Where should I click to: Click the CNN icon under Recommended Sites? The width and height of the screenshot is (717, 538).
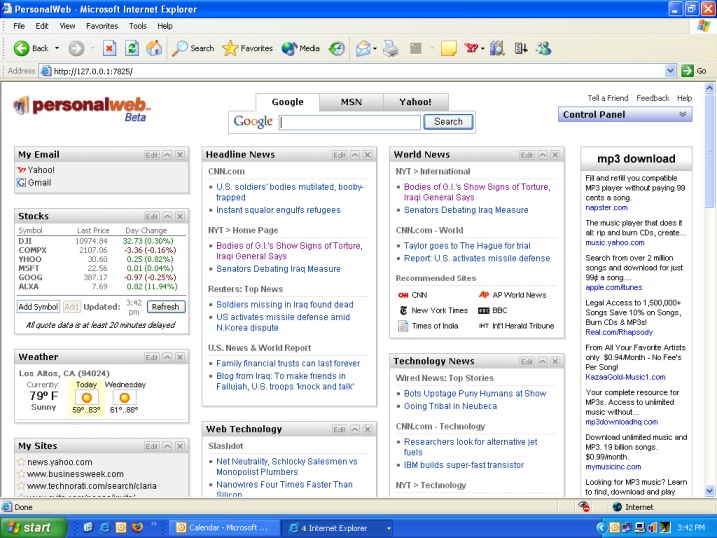pos(403,295)
